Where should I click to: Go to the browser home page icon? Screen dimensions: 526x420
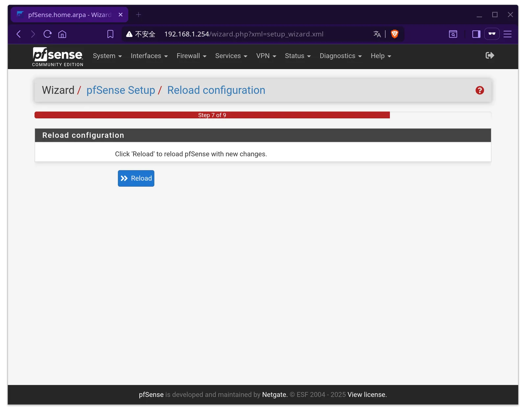(x=62, y=34)
